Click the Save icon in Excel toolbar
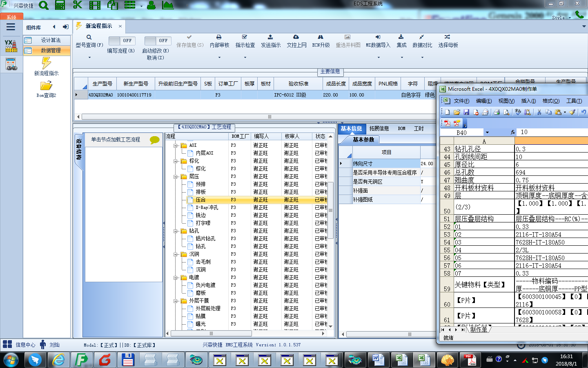Image resolution: width=588 pixels, height=368 pixels. pos(466,112)
